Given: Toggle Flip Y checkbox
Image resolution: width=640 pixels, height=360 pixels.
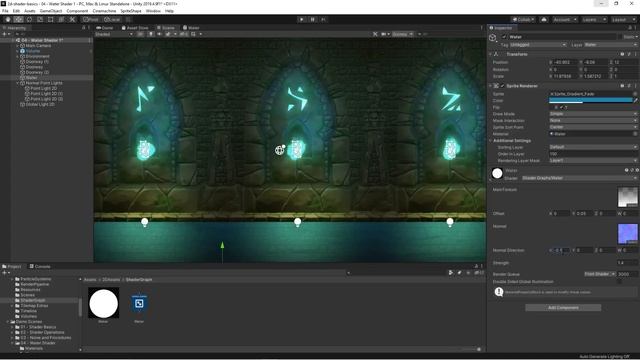Looking at the screenshot, I should (x=562, y=107).
